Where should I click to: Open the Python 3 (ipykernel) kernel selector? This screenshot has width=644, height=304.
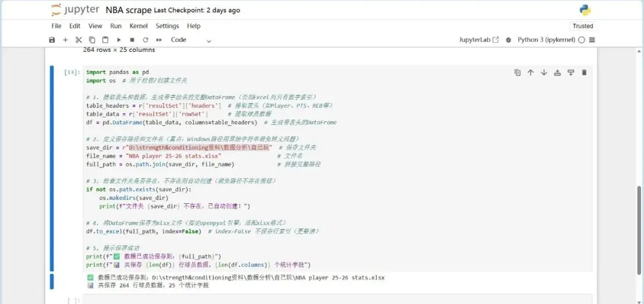(546, 40)
